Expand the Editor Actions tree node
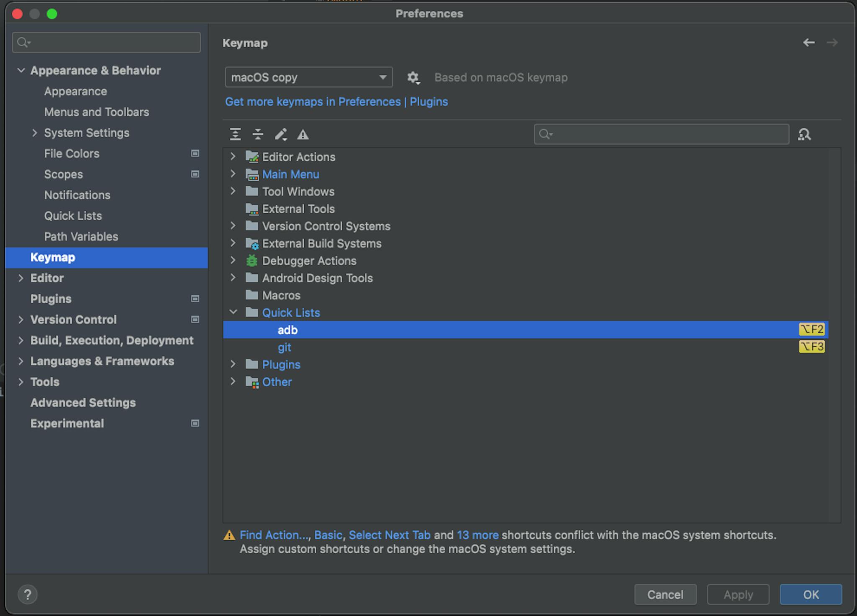The image size is (857, 616). pyautogui.click(x=233, y=157)
